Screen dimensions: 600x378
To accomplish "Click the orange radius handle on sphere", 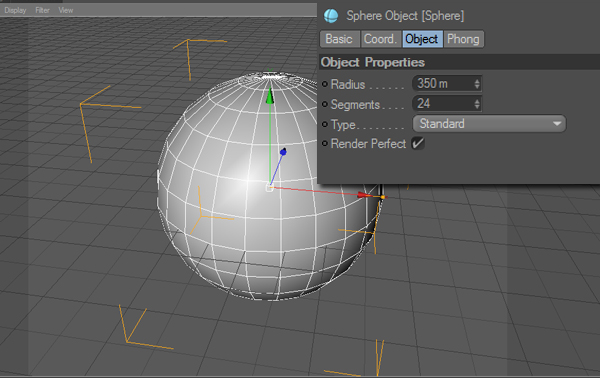I will 383,197.
